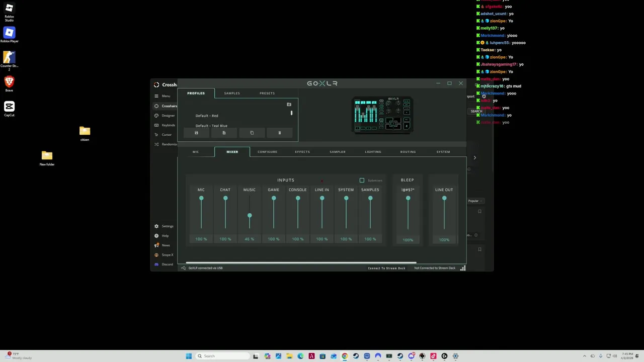Open News in Crosshair sidebar

163,245
